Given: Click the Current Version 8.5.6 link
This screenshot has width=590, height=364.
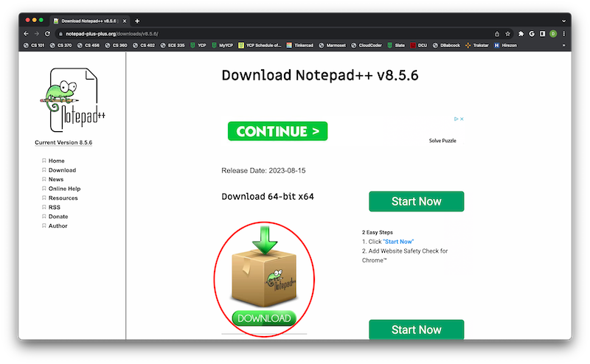Looking at the screenshot, I should click(69, 142).
